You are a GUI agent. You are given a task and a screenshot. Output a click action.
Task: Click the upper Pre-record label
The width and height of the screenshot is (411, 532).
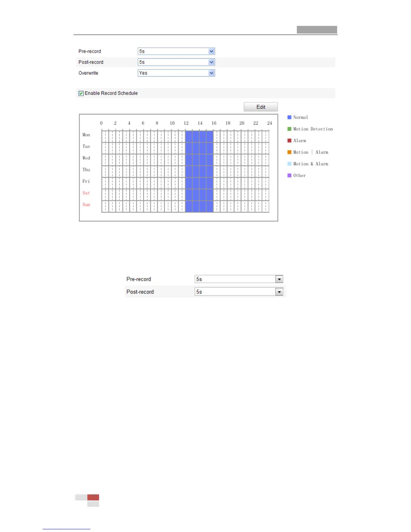tap(90, 51)
